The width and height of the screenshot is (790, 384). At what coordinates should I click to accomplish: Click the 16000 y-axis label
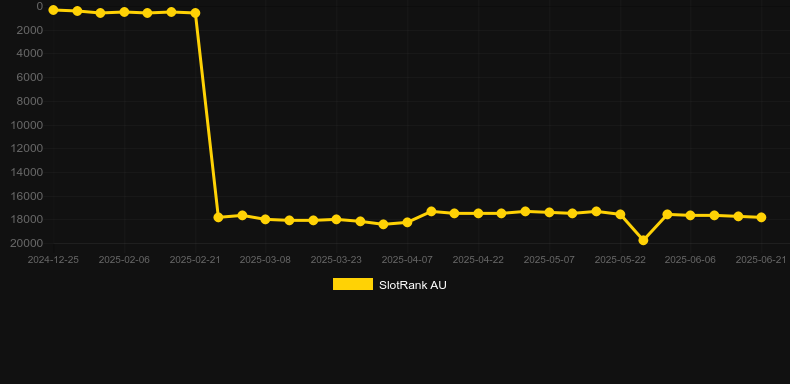point(27,196)
